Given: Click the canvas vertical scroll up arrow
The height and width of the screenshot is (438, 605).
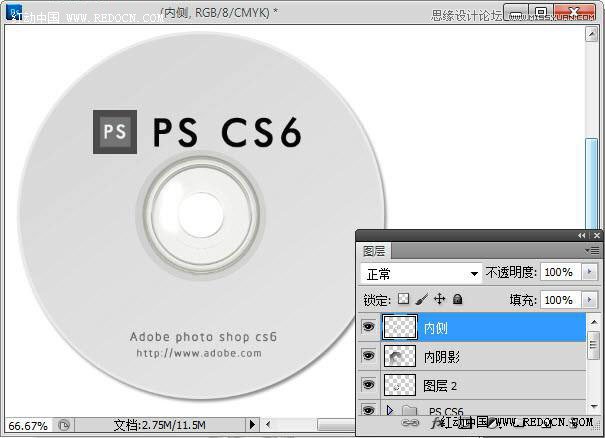Looking at the screenshot, I should (x=591, y=34).
